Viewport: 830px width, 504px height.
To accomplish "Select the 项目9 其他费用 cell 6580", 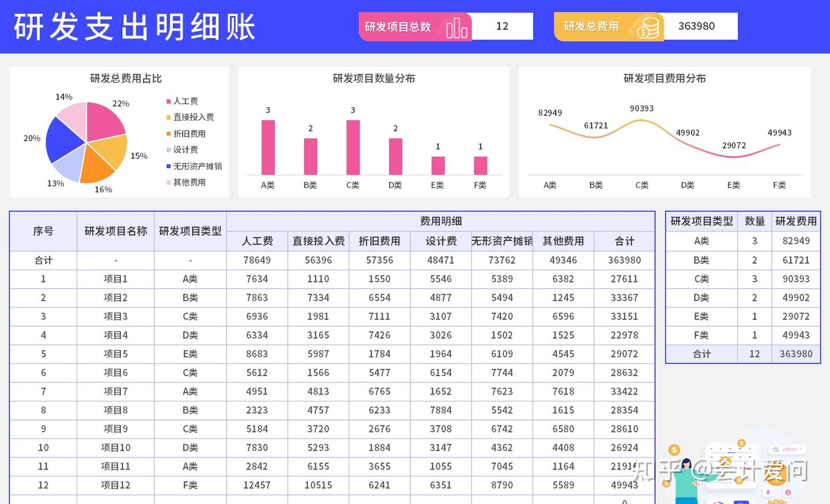I will point(563,429).
